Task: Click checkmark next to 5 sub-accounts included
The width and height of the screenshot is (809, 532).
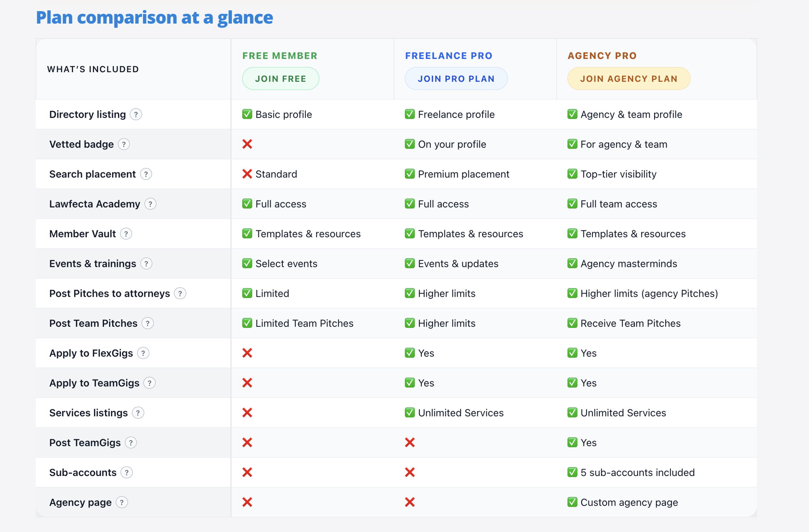Action: 572,472
